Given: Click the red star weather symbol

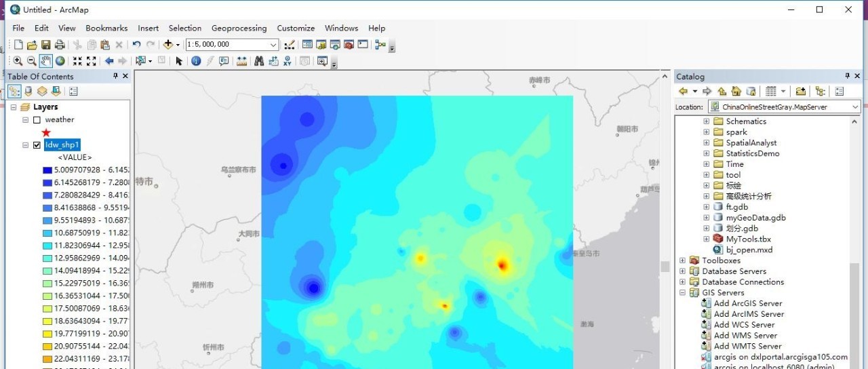Looking at the screenshot, I should (x=46, y=132).
